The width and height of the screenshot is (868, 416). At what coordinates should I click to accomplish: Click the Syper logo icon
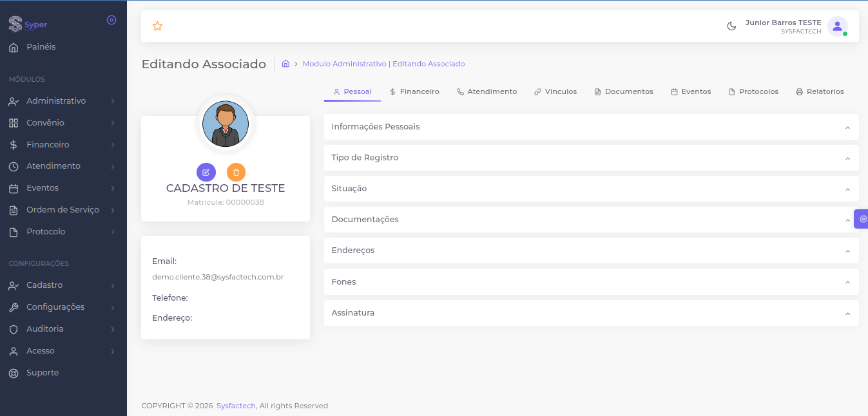click(x=15, y=24)
